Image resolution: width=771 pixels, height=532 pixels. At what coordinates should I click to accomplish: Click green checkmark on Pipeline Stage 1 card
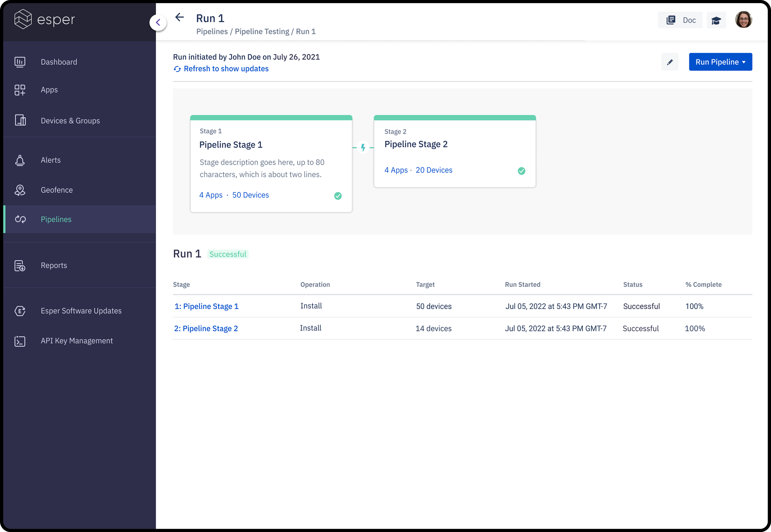coord(338,196)
